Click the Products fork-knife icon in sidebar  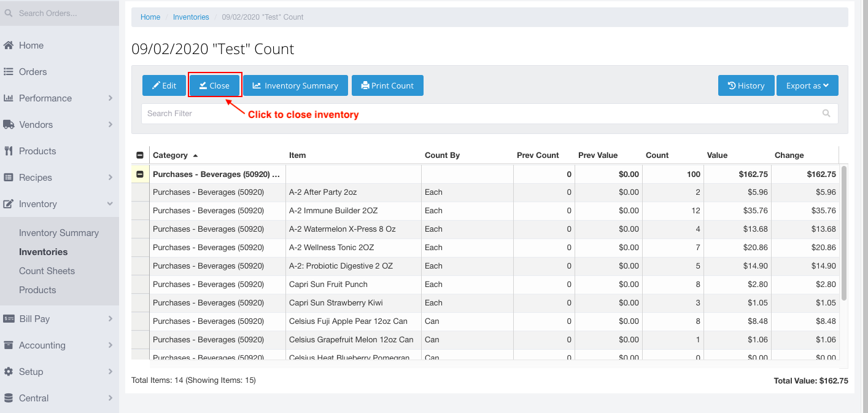tap(9, 151)
